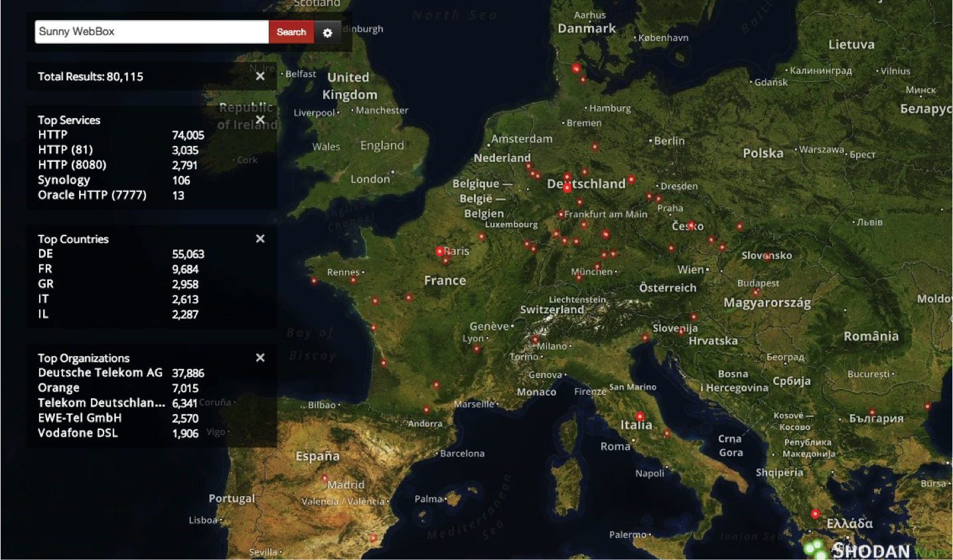Select DE in Top Countries list
Viewport: 953px width, 560px height.
pos(45,253)
